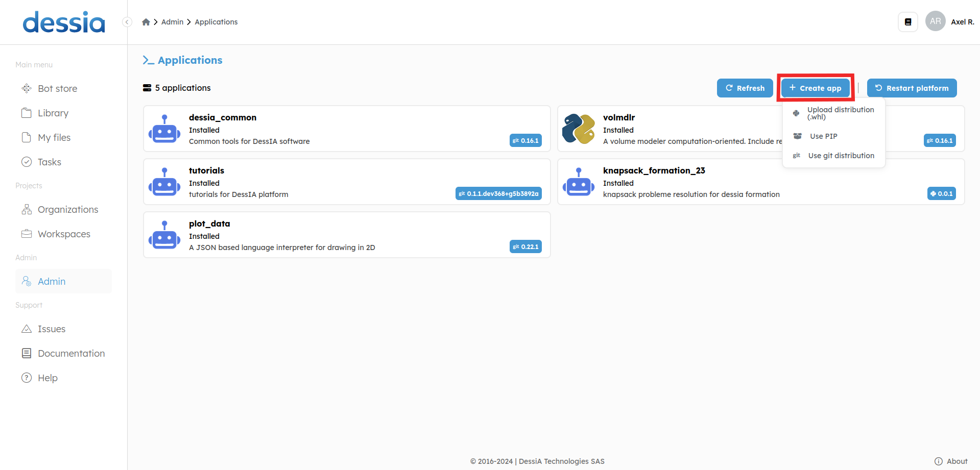Click the tutorials robot icon
Viewport: 980px width, 470px height.
[x=164, y=182]
